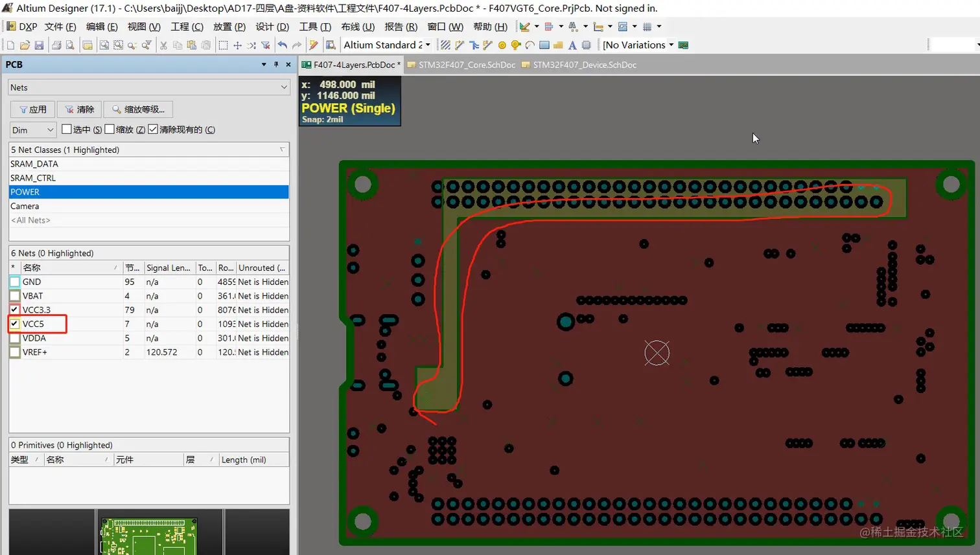980x555 pixels.
Task: Click the Cut scissors icon
Action: 163,45
